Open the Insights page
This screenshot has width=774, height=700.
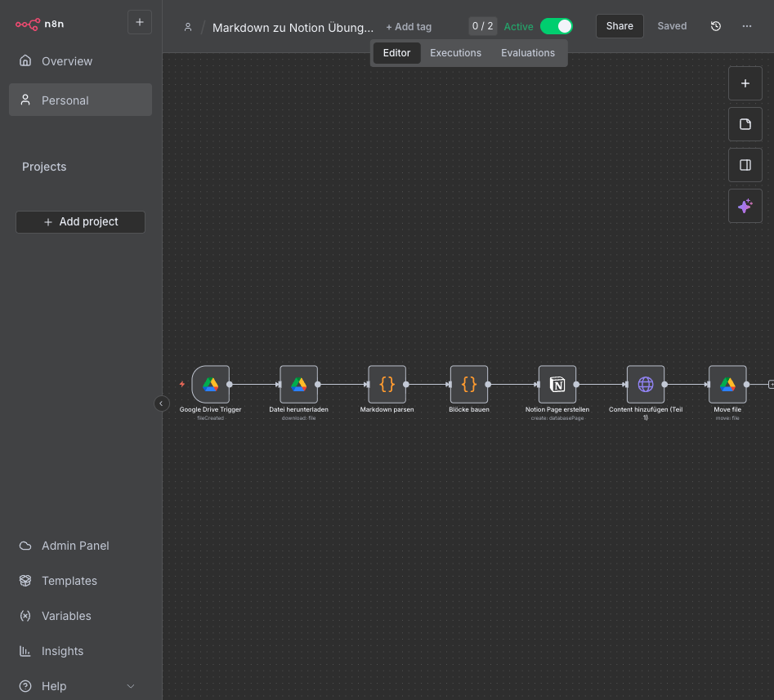(80, 651)
